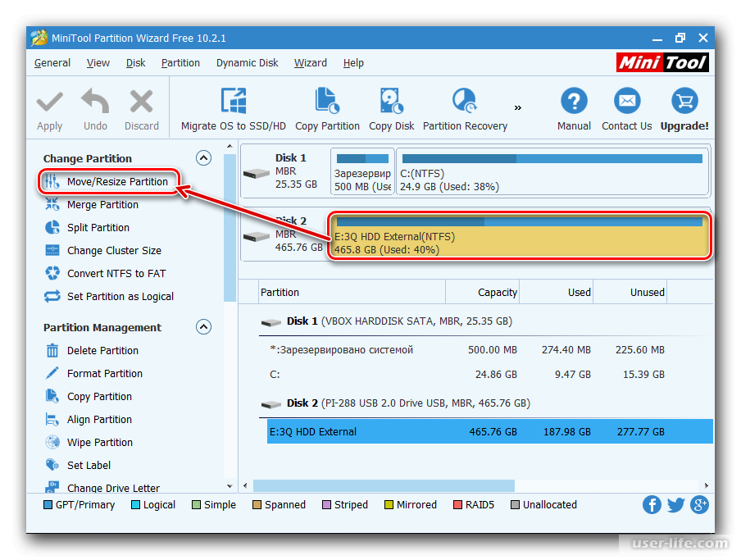The height and width of the screenshot is (560, 741).
Task: Click sidebar scrollbar up arrow
Action: click(x=230, y=146)
